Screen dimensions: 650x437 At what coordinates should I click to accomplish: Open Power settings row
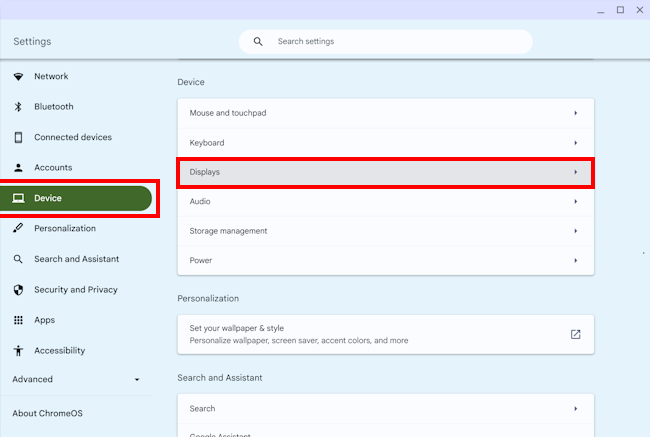pyautogui.click(x=385, y=260)
